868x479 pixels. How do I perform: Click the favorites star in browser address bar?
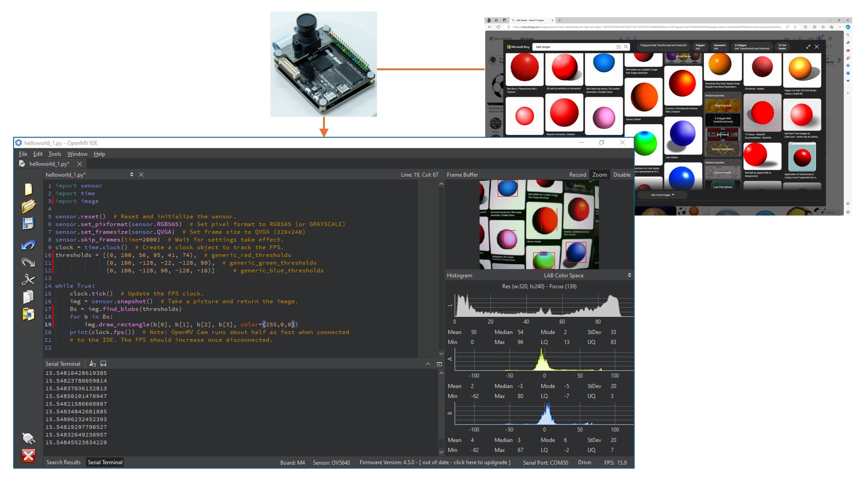(x=795, y=27)
